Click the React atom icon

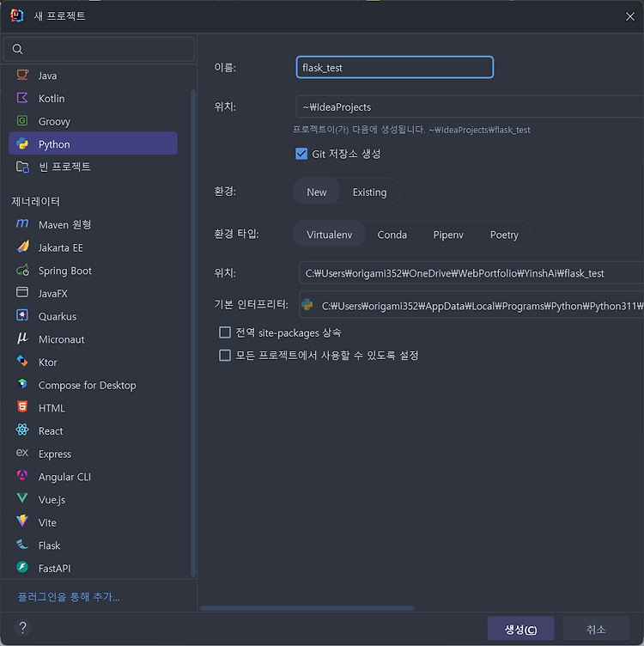(x=22, y=430)
